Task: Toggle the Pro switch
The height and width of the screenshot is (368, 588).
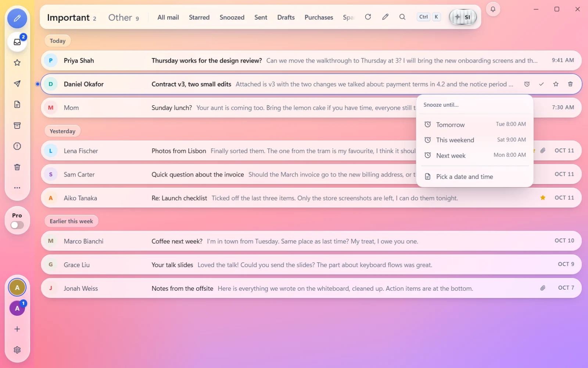Action: coord(17,225)
